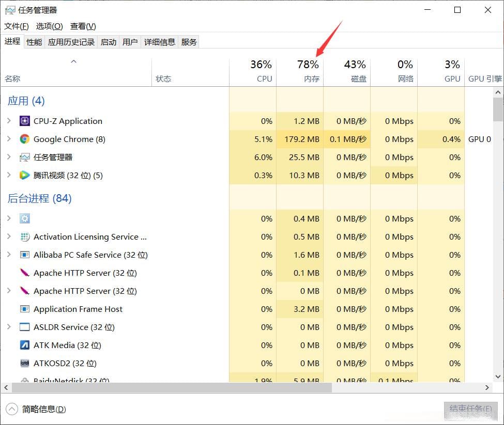Click the Task Manager title bar icon

(10, 10)
